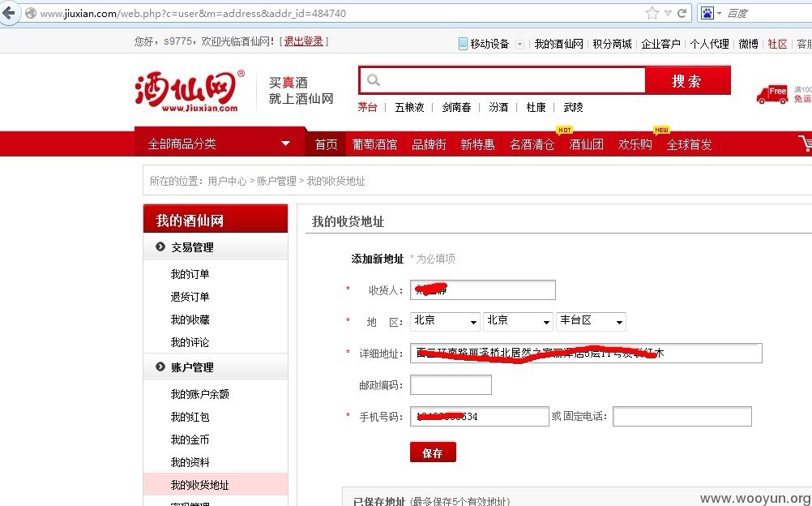Click 五粮液 hot search keyword

point(409,107)
